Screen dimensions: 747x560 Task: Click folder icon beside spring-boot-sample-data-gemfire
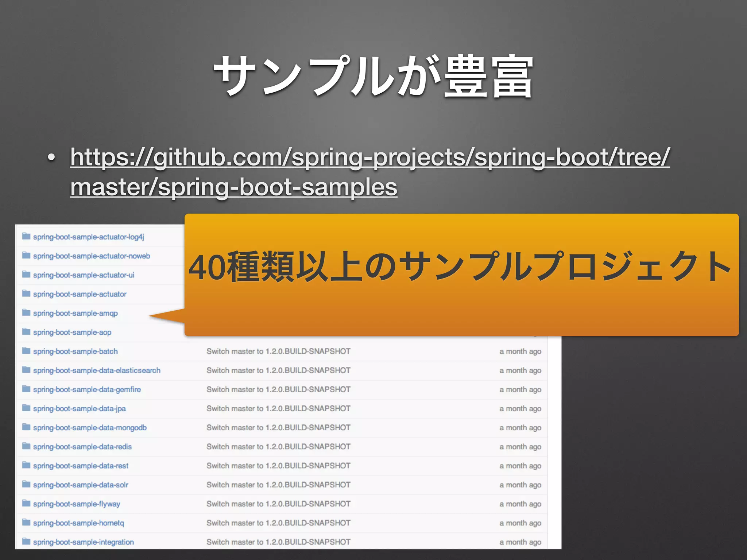pos(26,389)
